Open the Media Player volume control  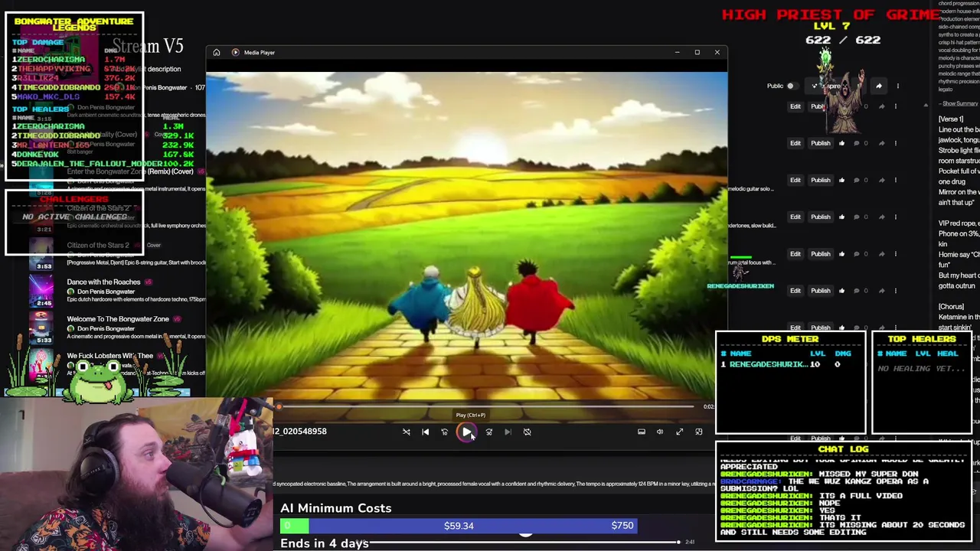(x=660, y=432)
